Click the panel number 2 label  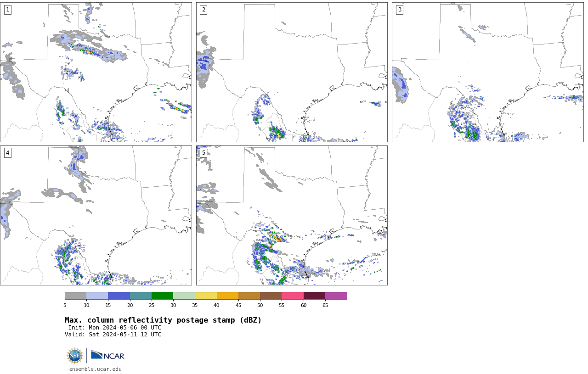point(204,10)
